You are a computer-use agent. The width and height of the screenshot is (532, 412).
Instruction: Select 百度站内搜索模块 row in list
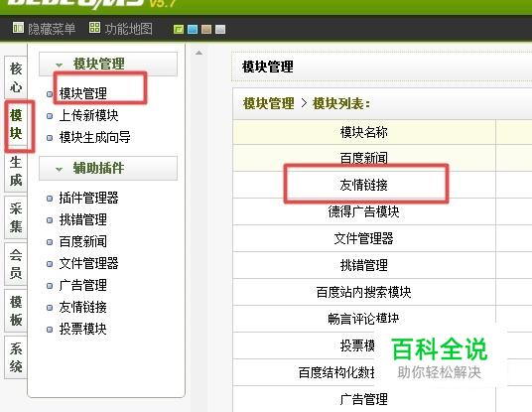pos(363,292)
